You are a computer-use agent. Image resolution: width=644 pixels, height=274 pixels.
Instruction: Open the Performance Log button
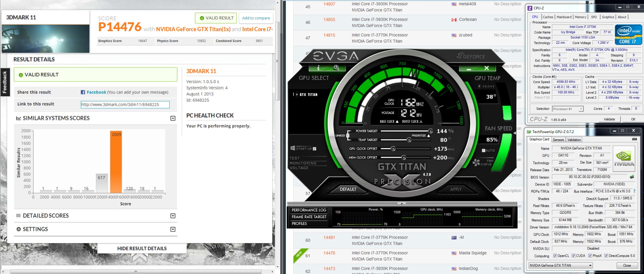(x=309, y=210)
